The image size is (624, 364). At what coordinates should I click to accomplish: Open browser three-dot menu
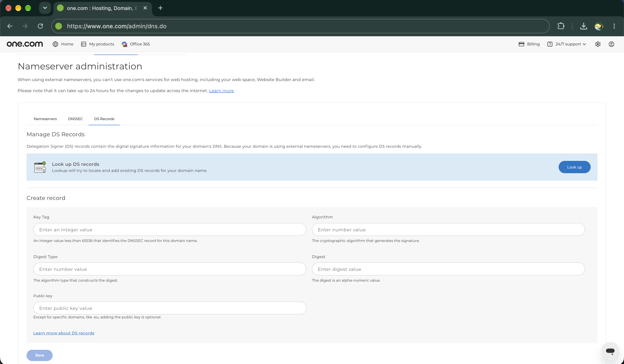click(614, 26)
